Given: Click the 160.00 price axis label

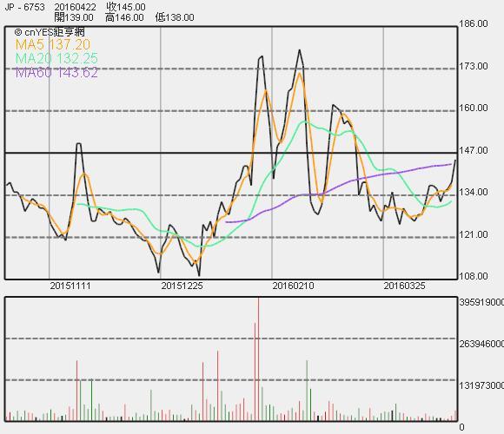Looking at the screenshot, I should (474, 108).
